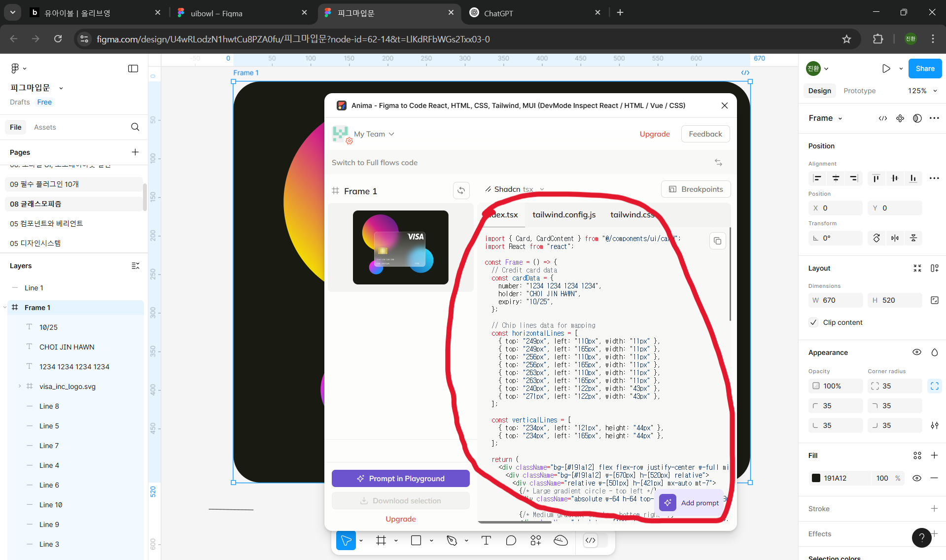Image resolution: width=946 pixels, height=560 pixels.
Task: Open the Actions tool in bottom toolbar
Action: pyautogui.click(x=536, y=541)
